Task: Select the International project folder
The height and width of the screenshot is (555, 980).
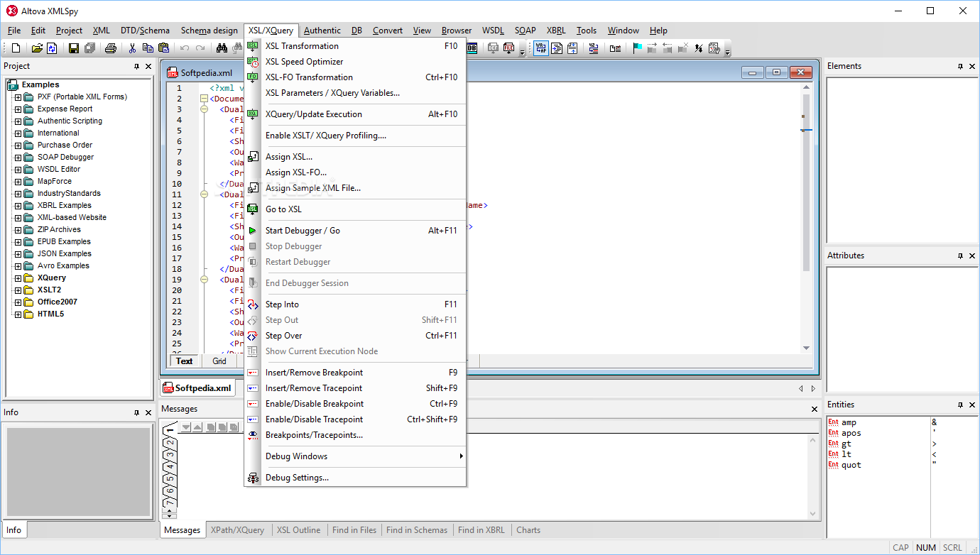Action: pos(58,133)
